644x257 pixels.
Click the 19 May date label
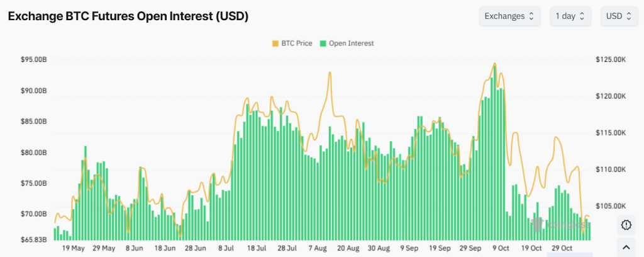click(x=74, y=248)
